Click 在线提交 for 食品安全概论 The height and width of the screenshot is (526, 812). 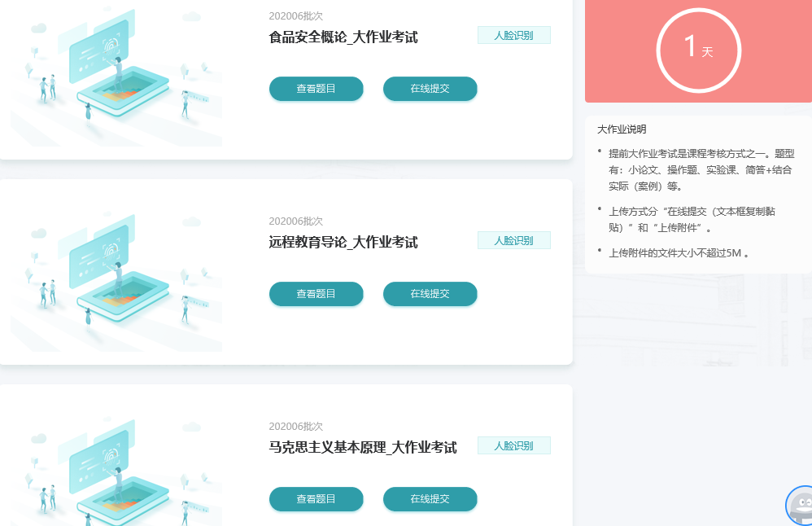(430, 89)
